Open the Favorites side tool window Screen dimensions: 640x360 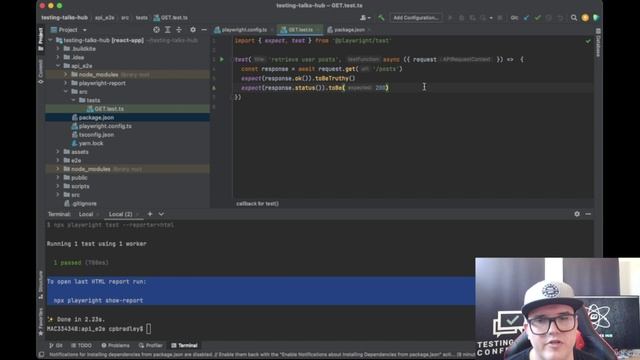point(40,321)
